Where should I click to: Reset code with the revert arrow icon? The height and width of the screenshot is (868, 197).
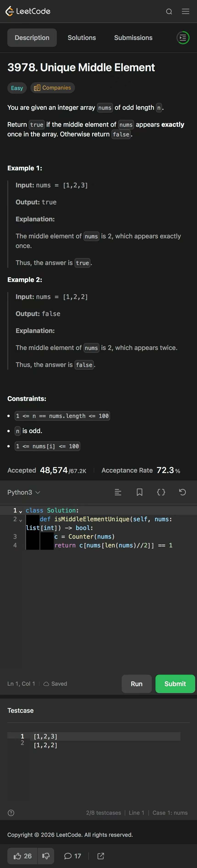tap(183, 492)
